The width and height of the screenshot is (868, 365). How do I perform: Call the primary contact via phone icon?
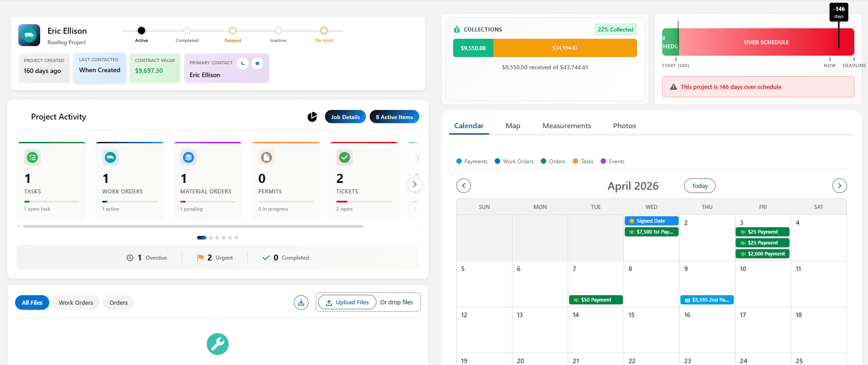click(243, 63)
